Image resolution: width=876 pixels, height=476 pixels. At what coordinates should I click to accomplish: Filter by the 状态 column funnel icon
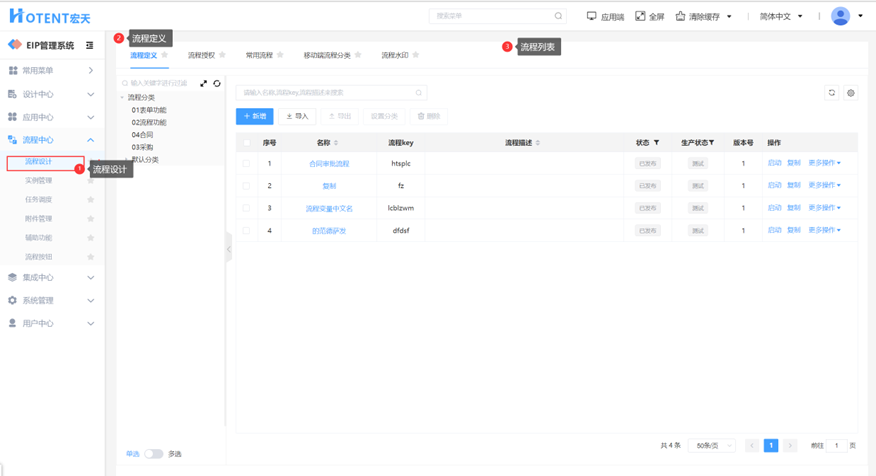656,142
